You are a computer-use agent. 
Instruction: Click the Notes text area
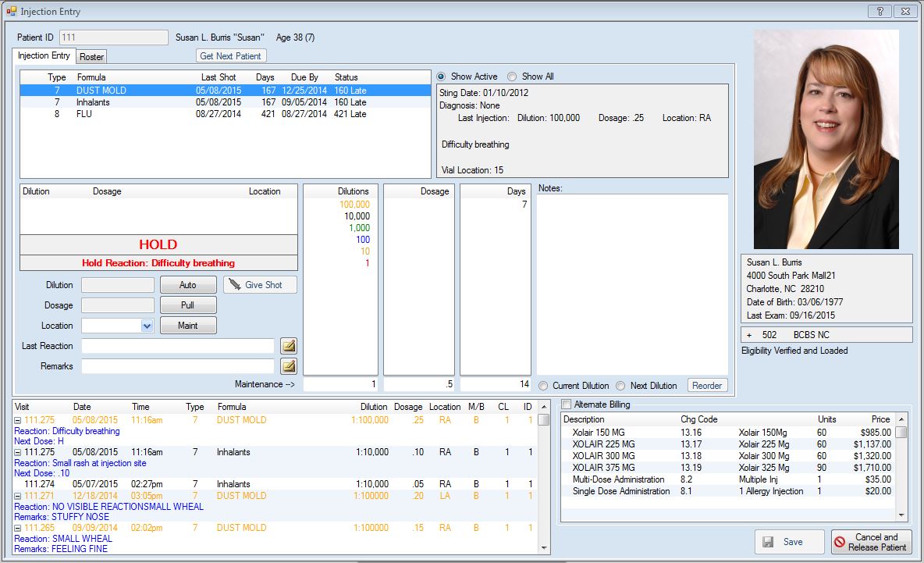click(x=632, y=284)
